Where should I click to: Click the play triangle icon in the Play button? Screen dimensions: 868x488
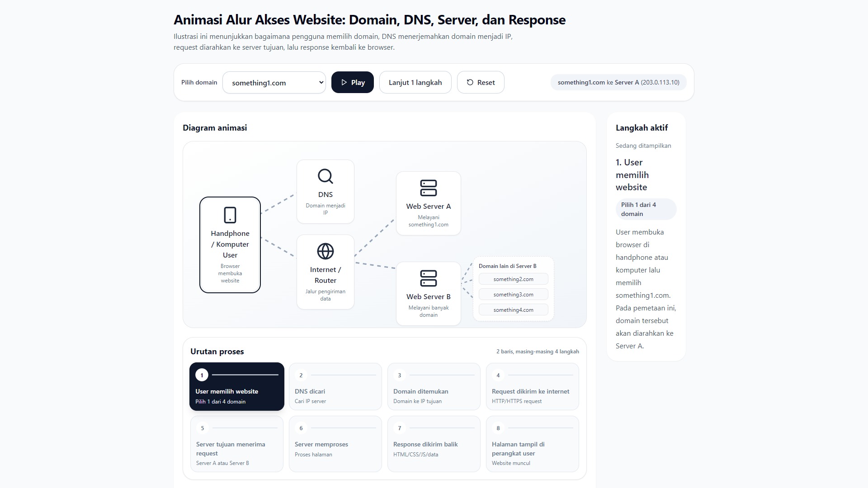pos(344,82)
